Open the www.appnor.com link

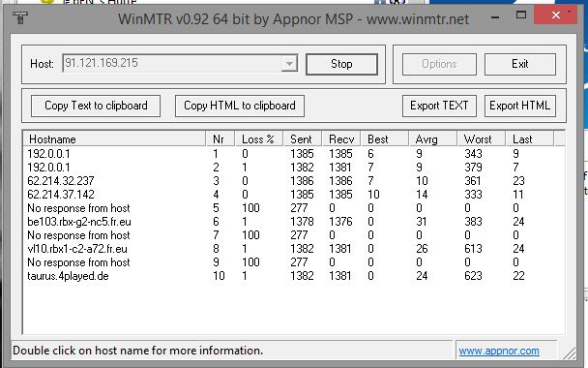pyautogui.click(x=499, y=351)
